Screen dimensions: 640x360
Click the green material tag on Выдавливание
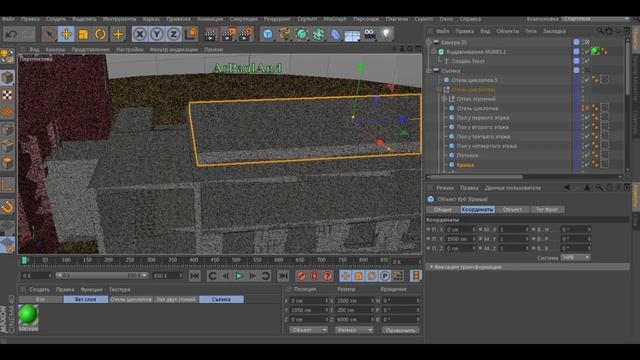point(596,51)
